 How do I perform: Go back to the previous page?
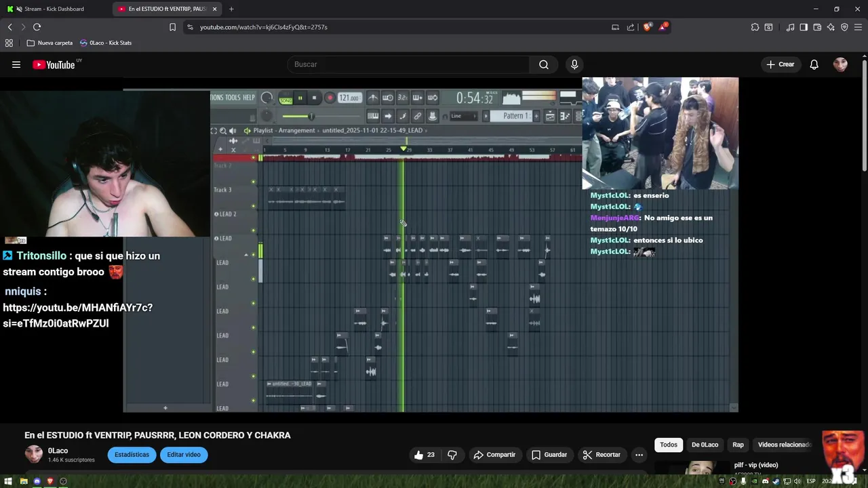pyautogui.click(x=9, y=27)
